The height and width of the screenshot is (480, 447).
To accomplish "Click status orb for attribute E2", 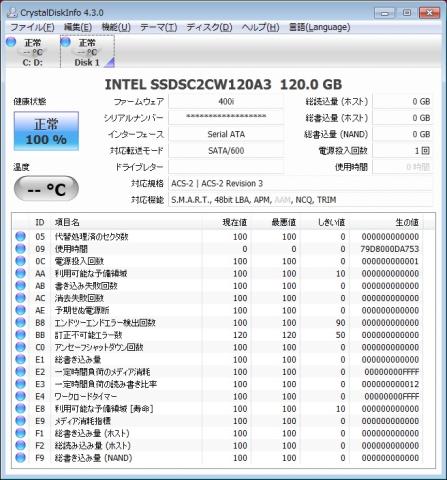I will [x=20, y=372].
